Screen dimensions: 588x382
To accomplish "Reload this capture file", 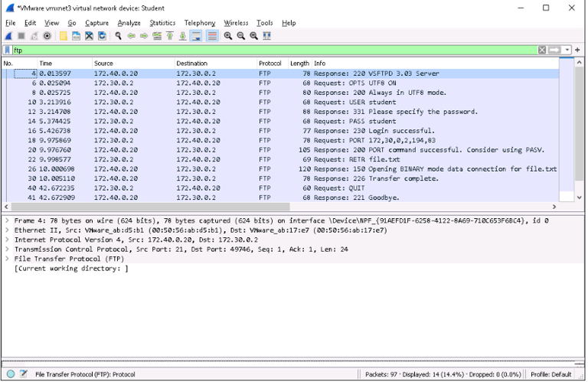I will coord(102,36).
